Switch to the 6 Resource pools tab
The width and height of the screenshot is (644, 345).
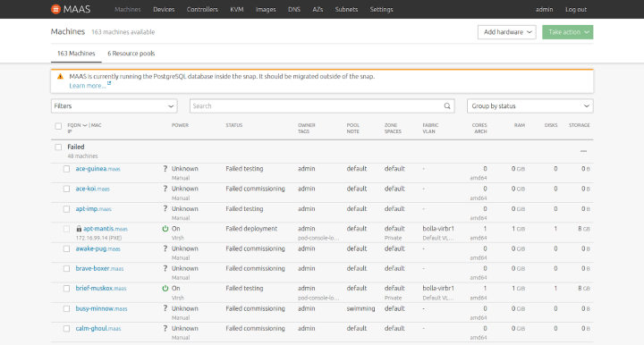(x=131, y=54)
